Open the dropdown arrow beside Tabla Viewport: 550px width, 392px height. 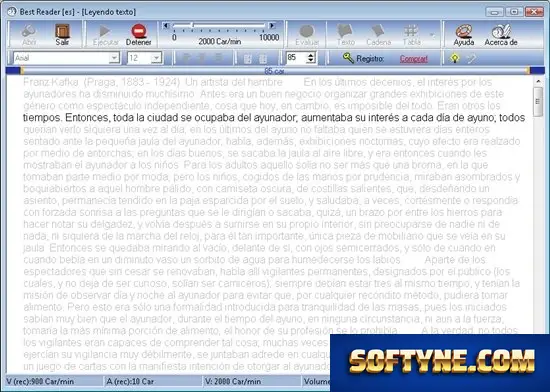432,35
